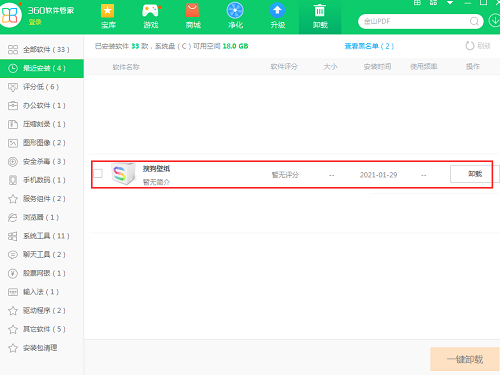
Task: Click the 一键卸载 button
Action: click(x=465, y=359)
